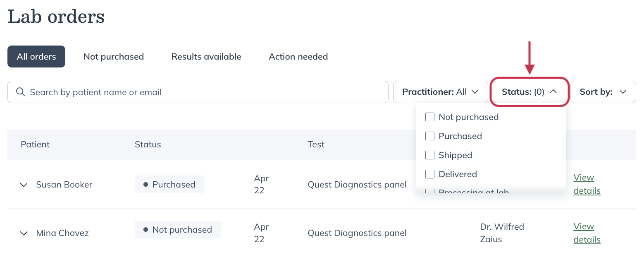Check the Shipped checkbox
644x255 pixels.
point(430,155)
